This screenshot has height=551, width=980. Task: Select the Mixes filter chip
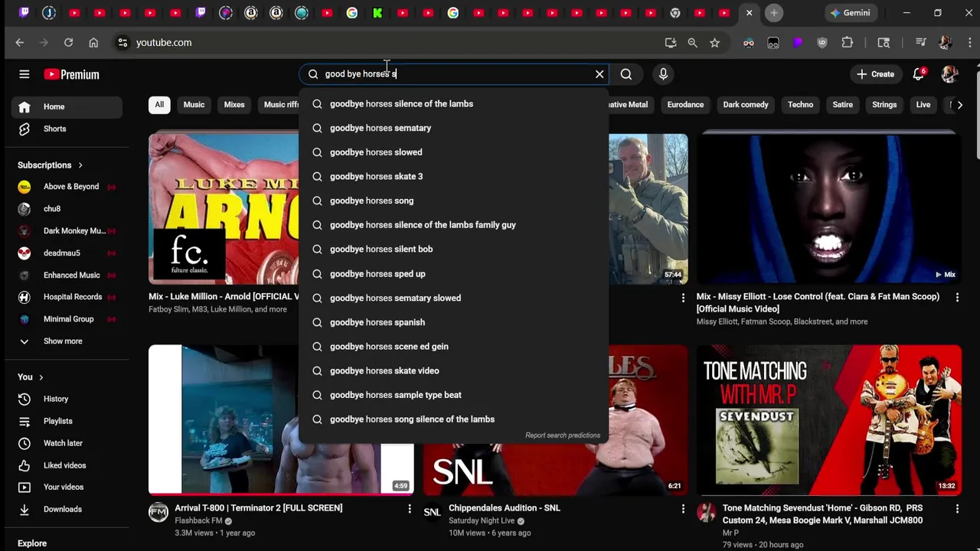pyautogui.click(x=234, y=105)
